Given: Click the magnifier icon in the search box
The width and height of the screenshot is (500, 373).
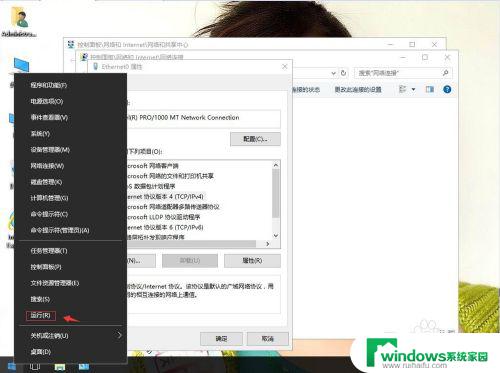Looking at the screenshot, I should coord(445,72).
